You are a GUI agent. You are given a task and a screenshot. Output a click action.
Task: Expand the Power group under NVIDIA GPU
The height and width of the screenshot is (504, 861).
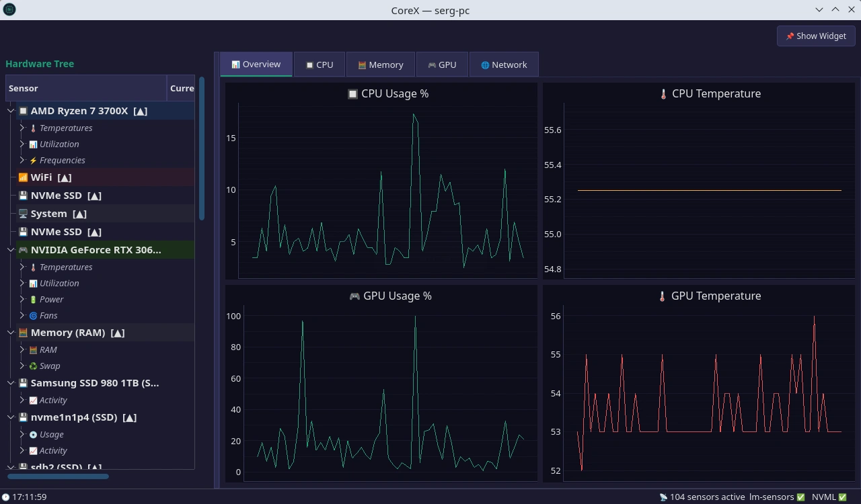[22, 299]
